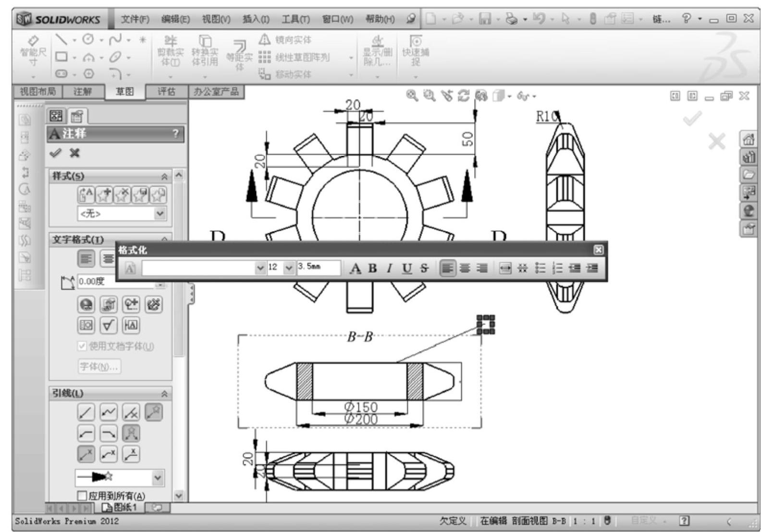Open the Smart Dimension dropdown arrow
This screenshot has width=761, height=532.
click(x=33, y=76)
